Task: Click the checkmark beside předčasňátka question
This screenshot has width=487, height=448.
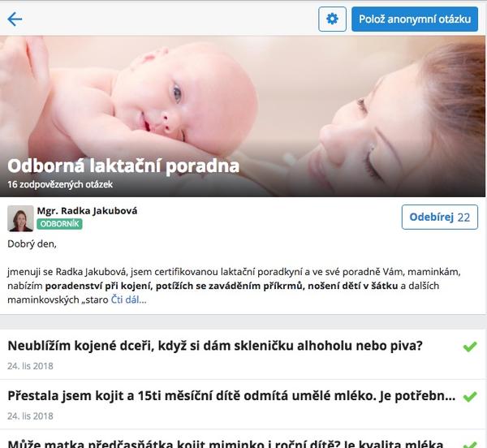Action: pos(470,444)
